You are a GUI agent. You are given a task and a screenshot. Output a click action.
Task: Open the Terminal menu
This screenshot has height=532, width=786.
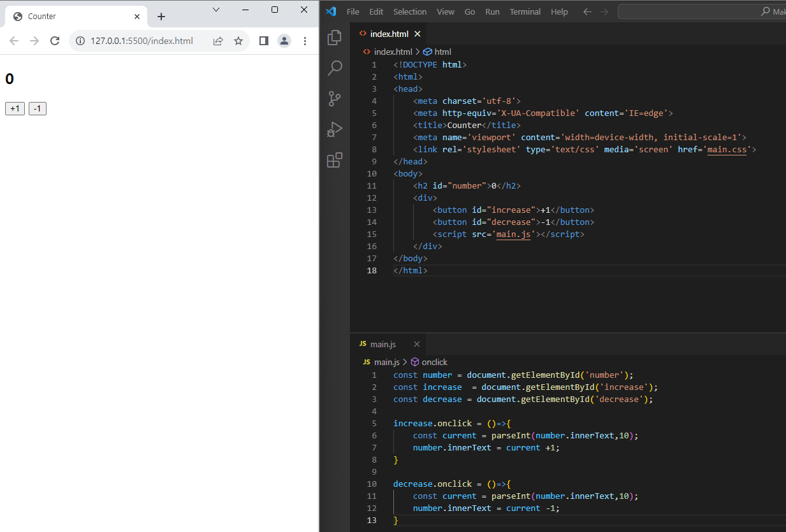pyautogui.click(x=525, y=11)
